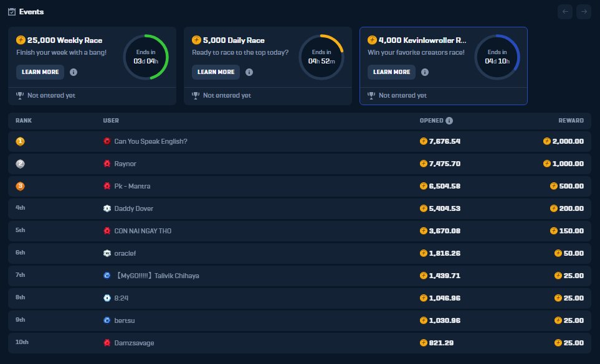Open Learn More for 5,000 Daily Race
This screenshot has width=600, height=364.
(x=216, y=72)
